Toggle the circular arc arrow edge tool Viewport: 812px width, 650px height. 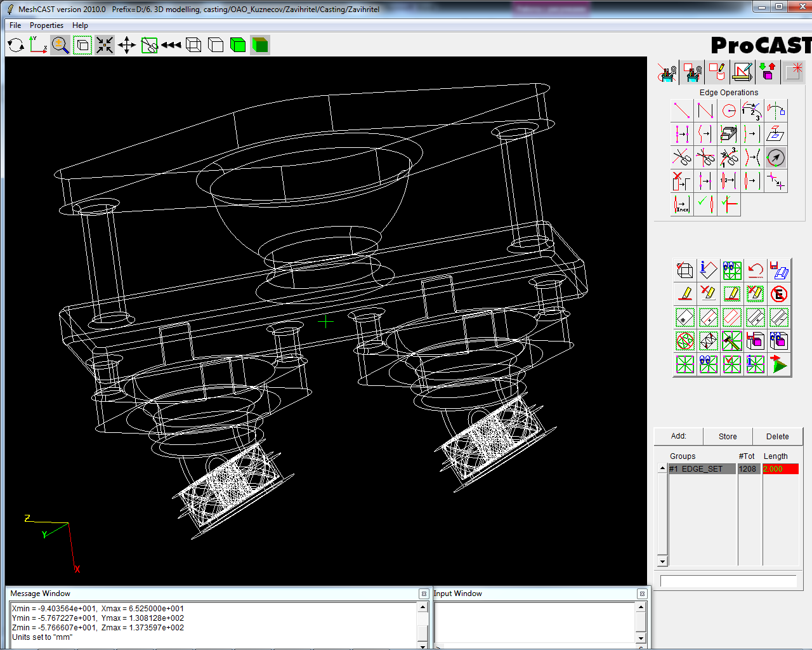click(x=776, y=157)
